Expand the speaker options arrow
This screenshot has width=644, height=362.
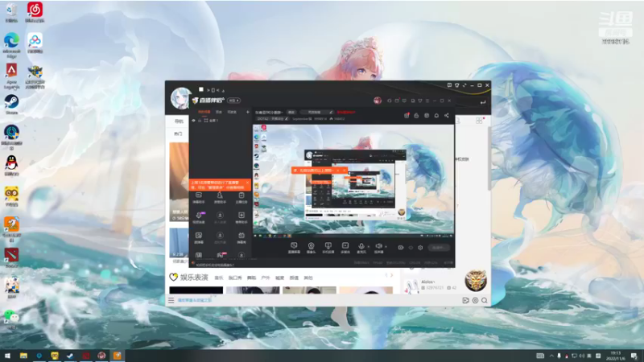click(x=386, y=246)
